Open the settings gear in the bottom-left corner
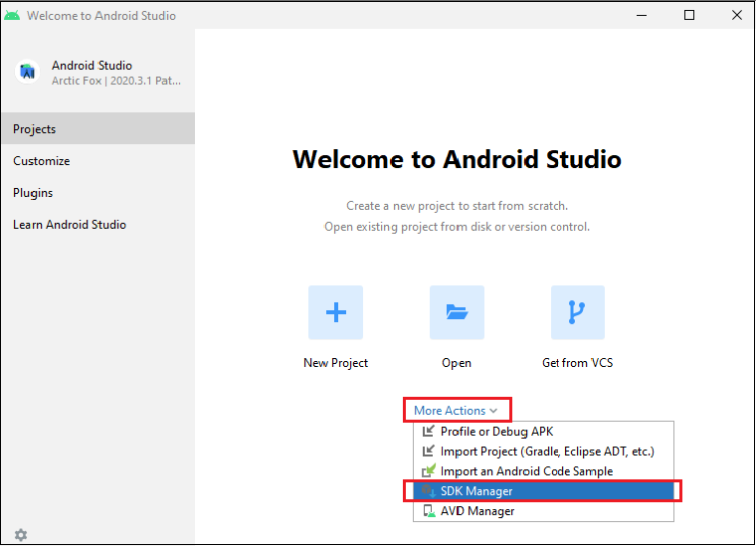Viewport: 756px width, 546px height. point(21,534)
